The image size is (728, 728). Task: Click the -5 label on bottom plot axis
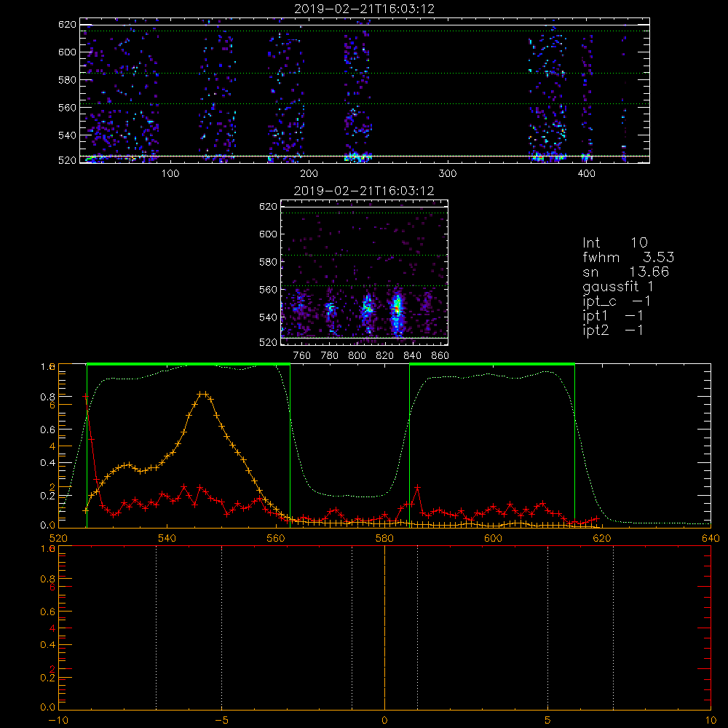tap(222, 720)
